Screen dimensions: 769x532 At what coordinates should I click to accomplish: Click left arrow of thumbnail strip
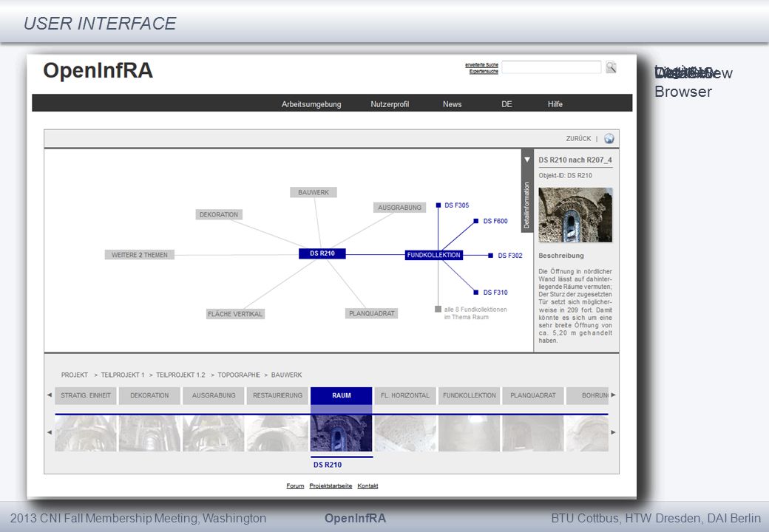click(x=49, y=432)
